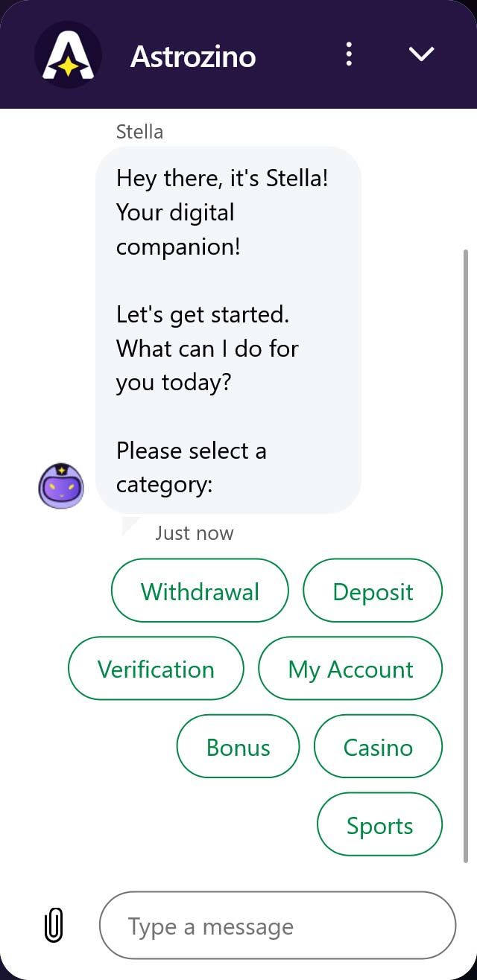
Task: Tap the Sports category button
Action: coord(379,824)
